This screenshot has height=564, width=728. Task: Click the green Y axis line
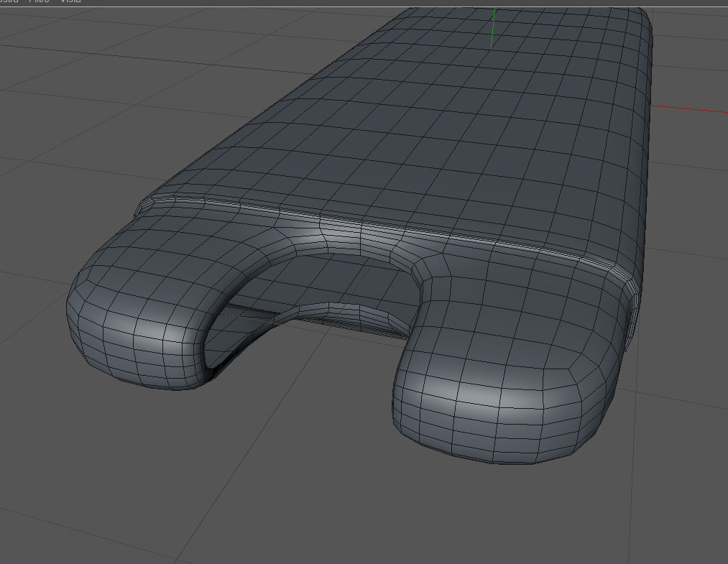(493, 28)
